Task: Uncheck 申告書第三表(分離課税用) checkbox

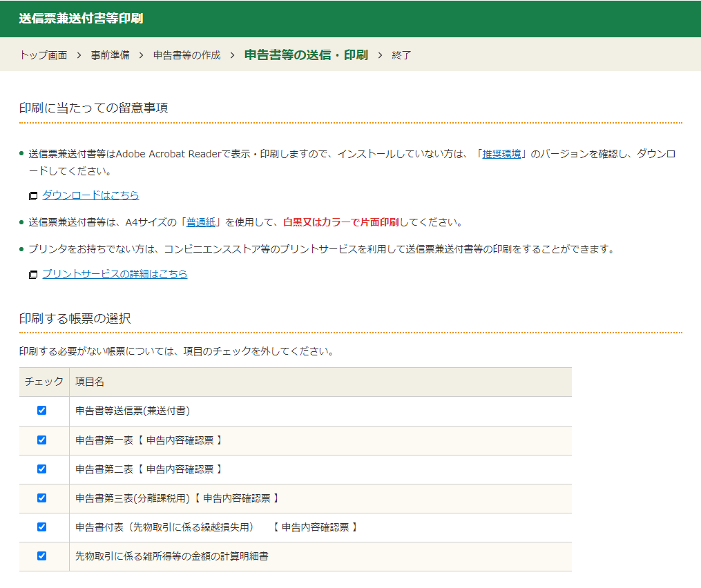Action: pyautogui.click(x=41, y=498)
